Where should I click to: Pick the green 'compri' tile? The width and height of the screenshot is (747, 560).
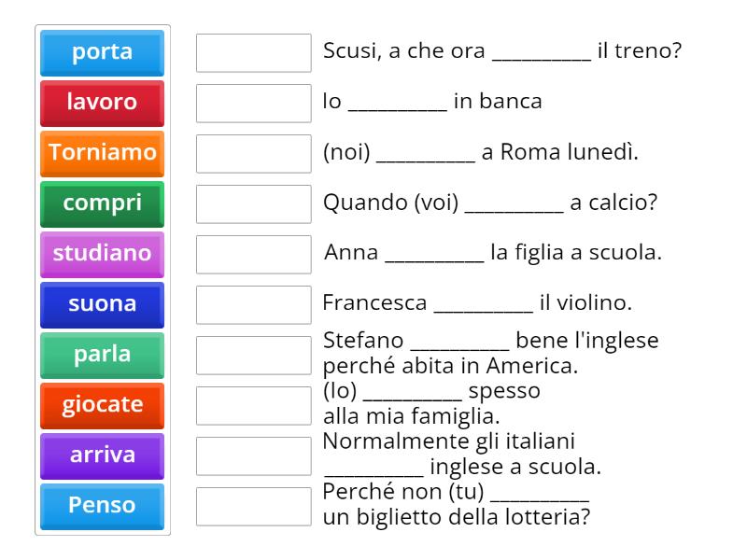coord(101,204)
